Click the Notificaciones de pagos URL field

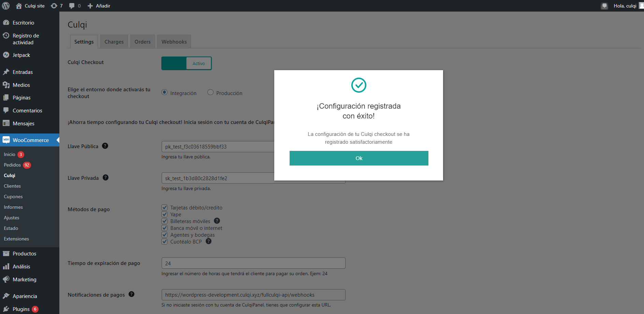pyautogui.click(x=253, y=295)
